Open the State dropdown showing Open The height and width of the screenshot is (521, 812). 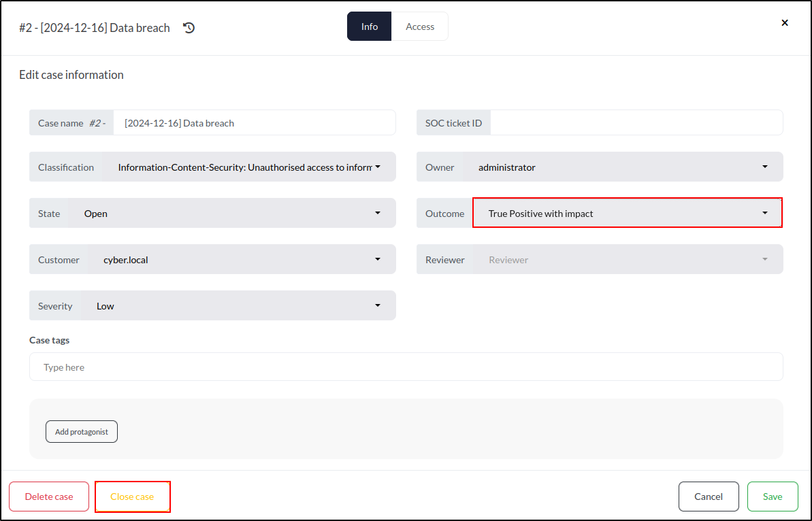pos(232,213)
